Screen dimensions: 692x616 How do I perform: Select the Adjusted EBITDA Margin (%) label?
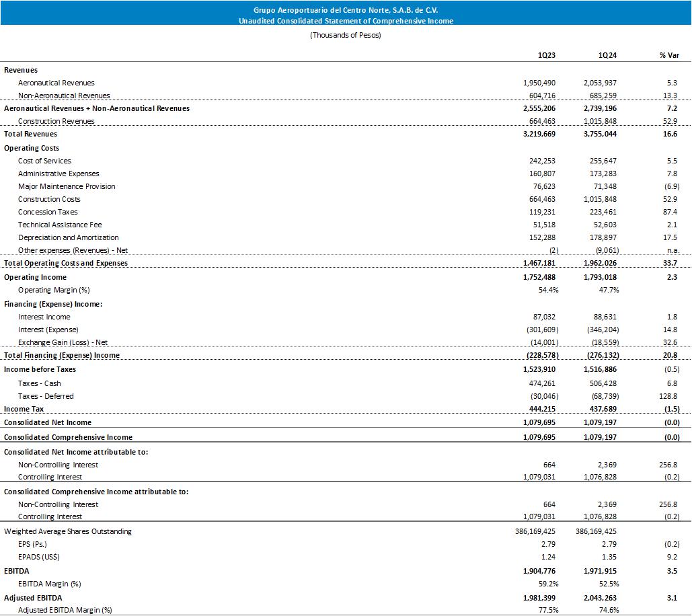(x=65, y=610)
